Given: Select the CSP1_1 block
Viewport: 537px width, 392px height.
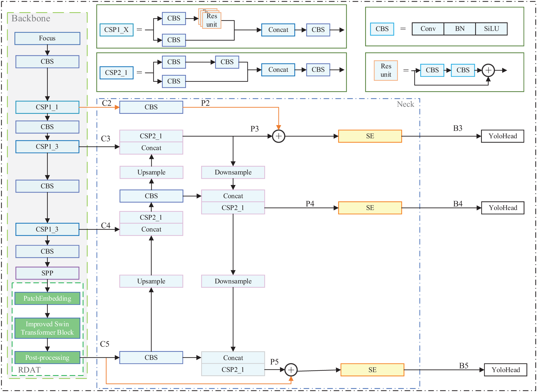Looking at the screenshot, I should point(47,107).
